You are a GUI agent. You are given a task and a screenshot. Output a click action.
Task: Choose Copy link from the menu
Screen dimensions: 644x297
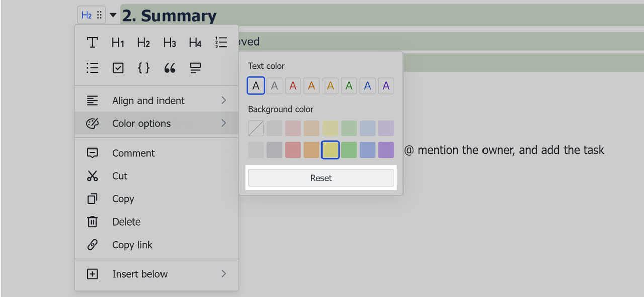tap(132, 245)
